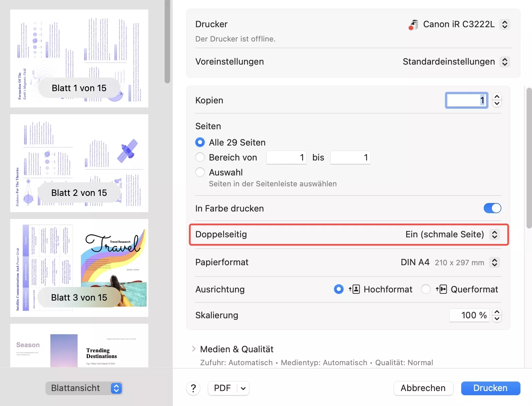Image resolution: width=532 pixels, height=406 pixels.
Task: Open help with the question mark button
Action: tap(193, 388)
